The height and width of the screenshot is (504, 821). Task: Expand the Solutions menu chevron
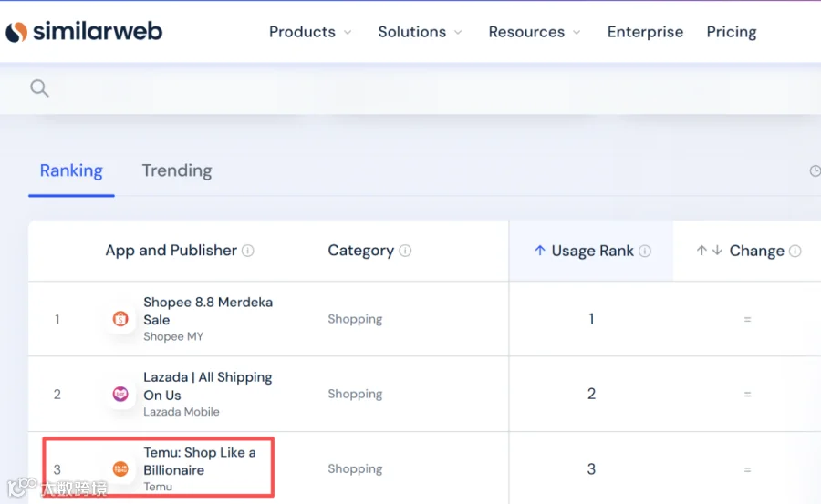(x=458, y=33)
